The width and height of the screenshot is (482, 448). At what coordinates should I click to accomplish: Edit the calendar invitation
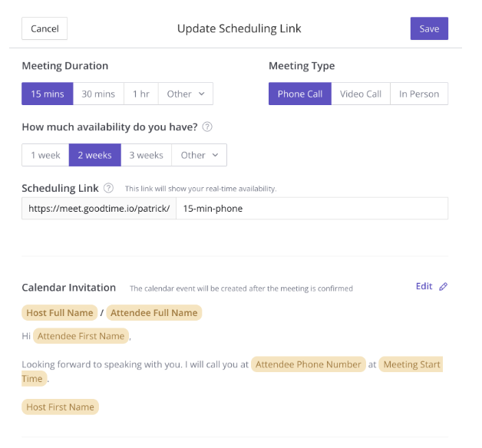pyautogui.click(x=424, y=286)
